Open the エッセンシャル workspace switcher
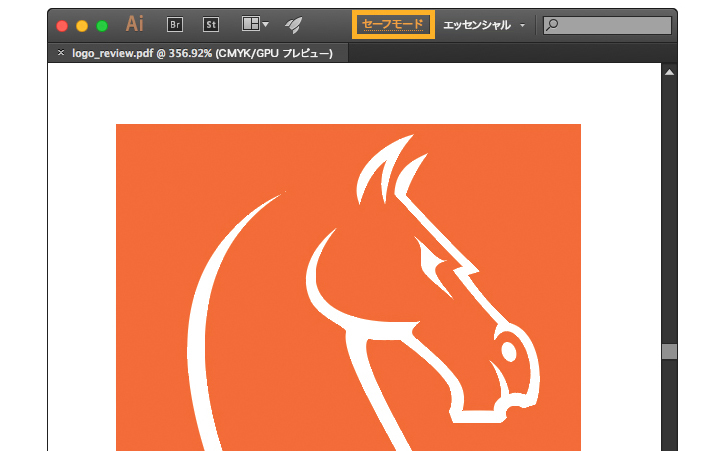725x451 pixels. pos(484,25)
